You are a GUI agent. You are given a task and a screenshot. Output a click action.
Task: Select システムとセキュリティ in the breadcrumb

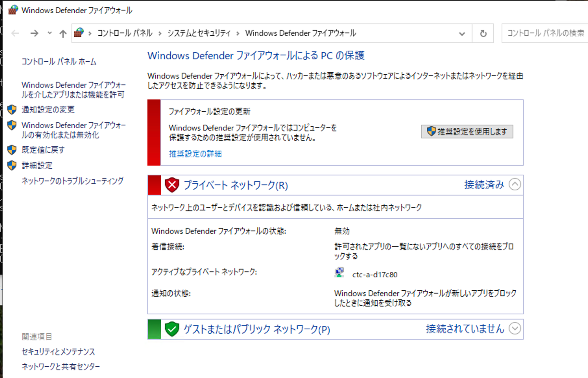(199, 33)
